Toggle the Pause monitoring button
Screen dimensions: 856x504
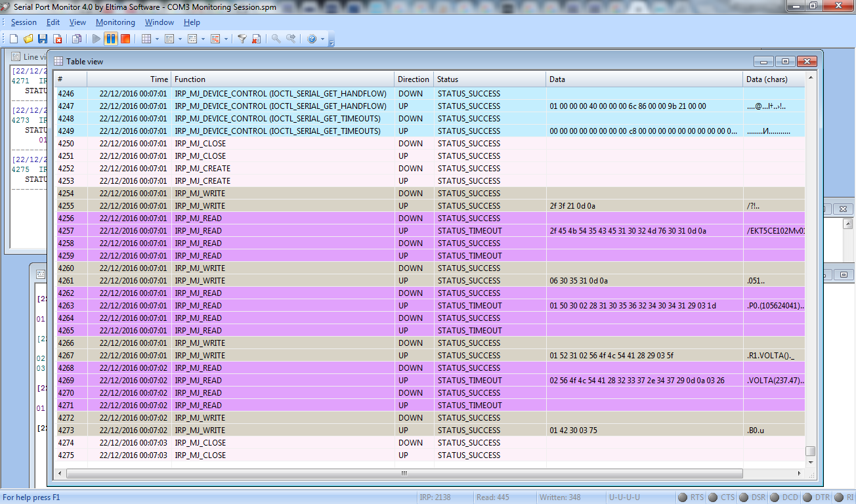tap(111, 39)
